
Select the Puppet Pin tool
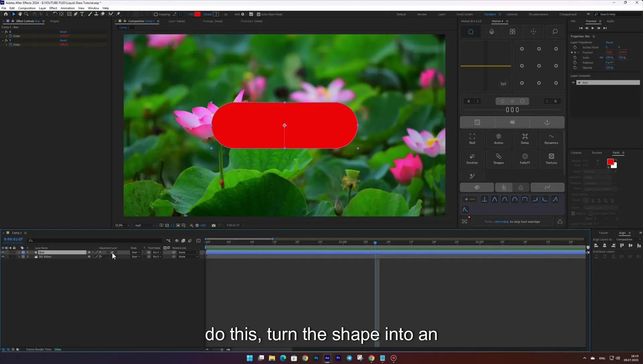click(x=118, y=14)
